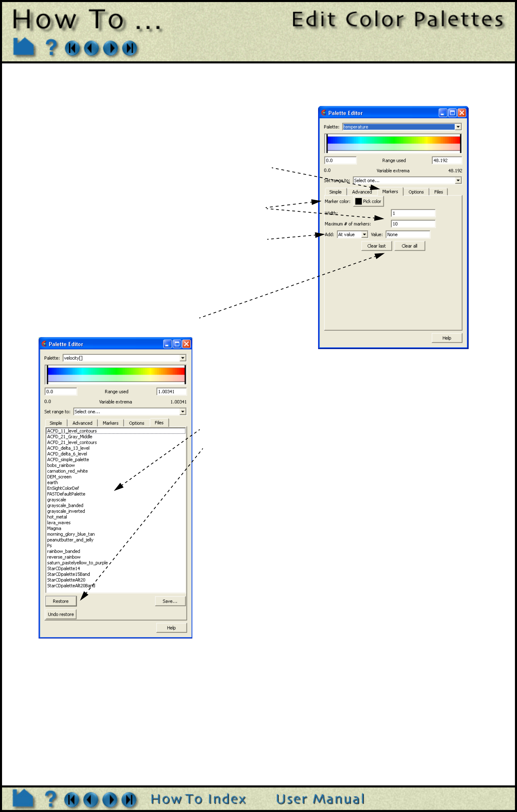This screenshot has height=812, width=517.
Task: Open the How To Index link
Action: [x=198, y=799]
